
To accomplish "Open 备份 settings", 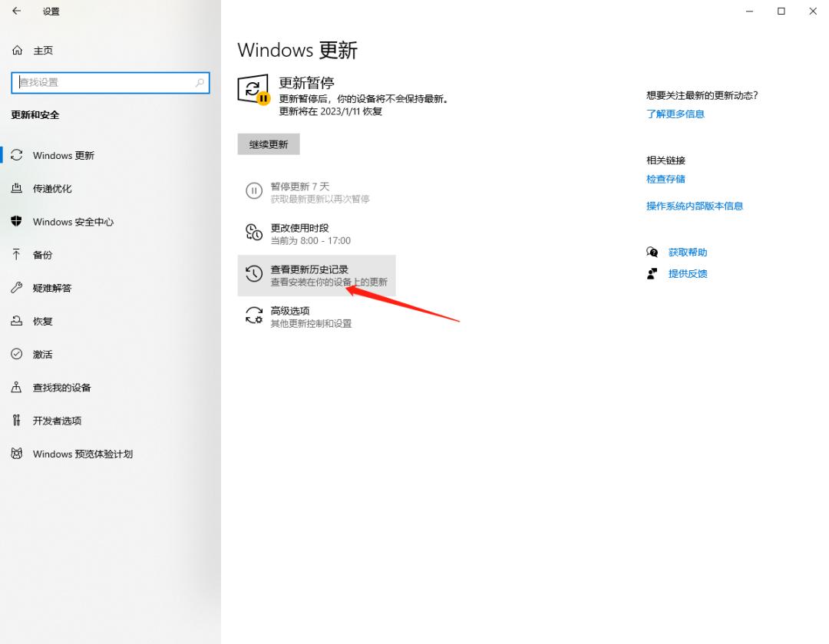I will coord(41,255).
